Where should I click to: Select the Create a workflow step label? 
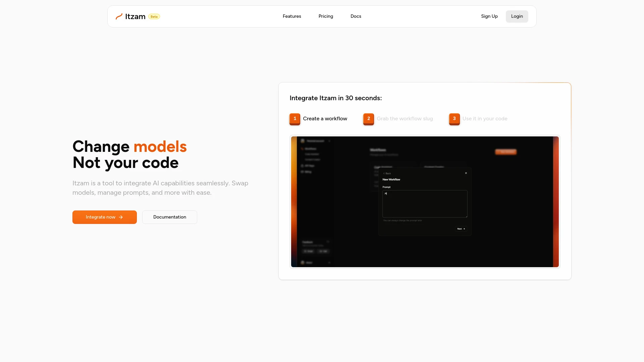tap(325, 119)
